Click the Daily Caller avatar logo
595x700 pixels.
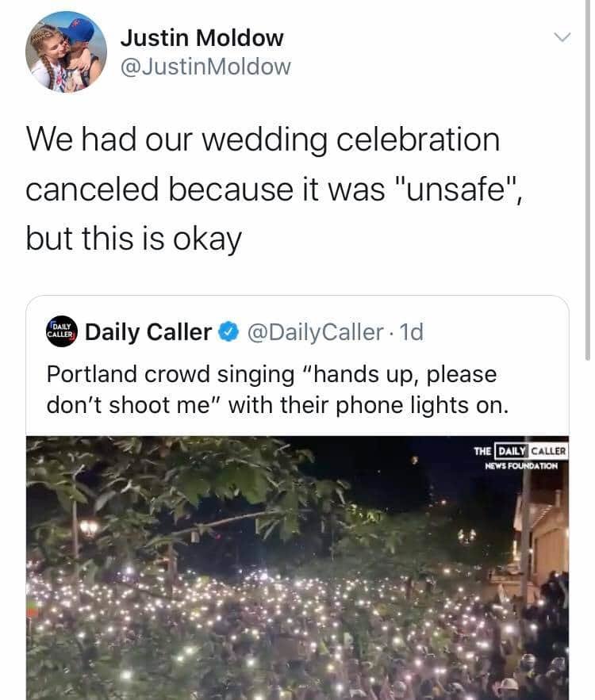click(x=61, y=332)
